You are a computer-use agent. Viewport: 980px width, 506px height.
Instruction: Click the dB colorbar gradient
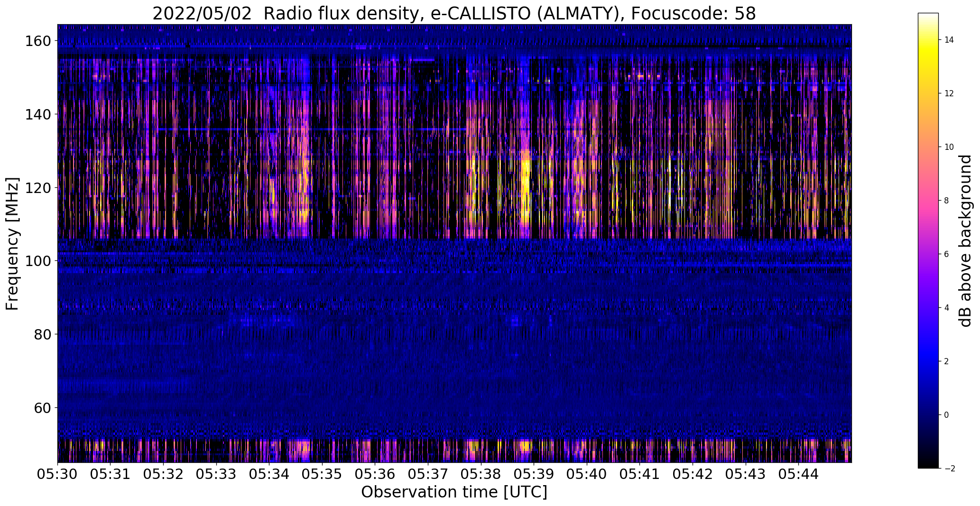click(928, 240)
